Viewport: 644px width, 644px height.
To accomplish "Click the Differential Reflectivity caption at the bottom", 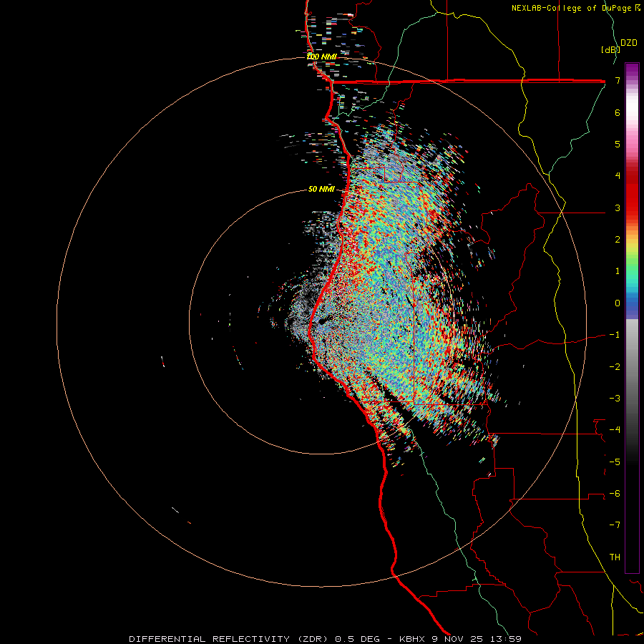I will click(x=325, y=639).
